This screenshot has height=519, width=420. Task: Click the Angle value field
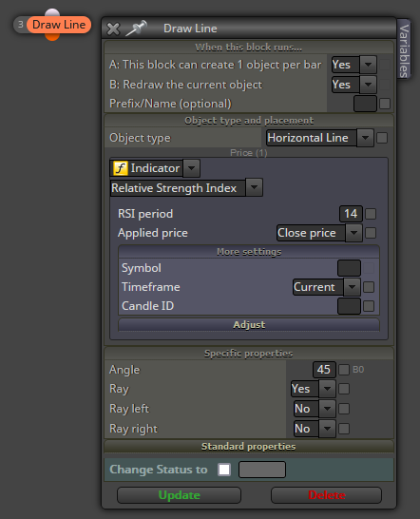click(324, 370)
